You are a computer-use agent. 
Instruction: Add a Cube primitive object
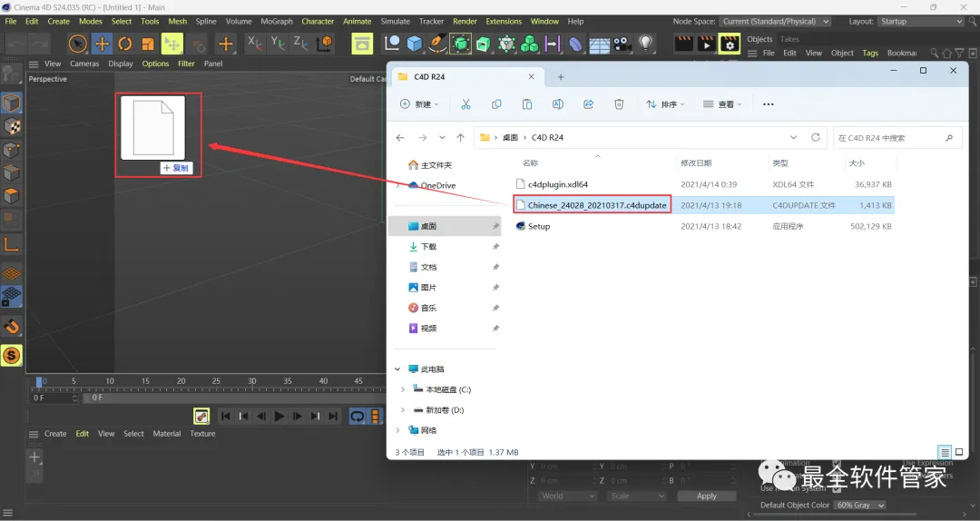tap(415, 44)
